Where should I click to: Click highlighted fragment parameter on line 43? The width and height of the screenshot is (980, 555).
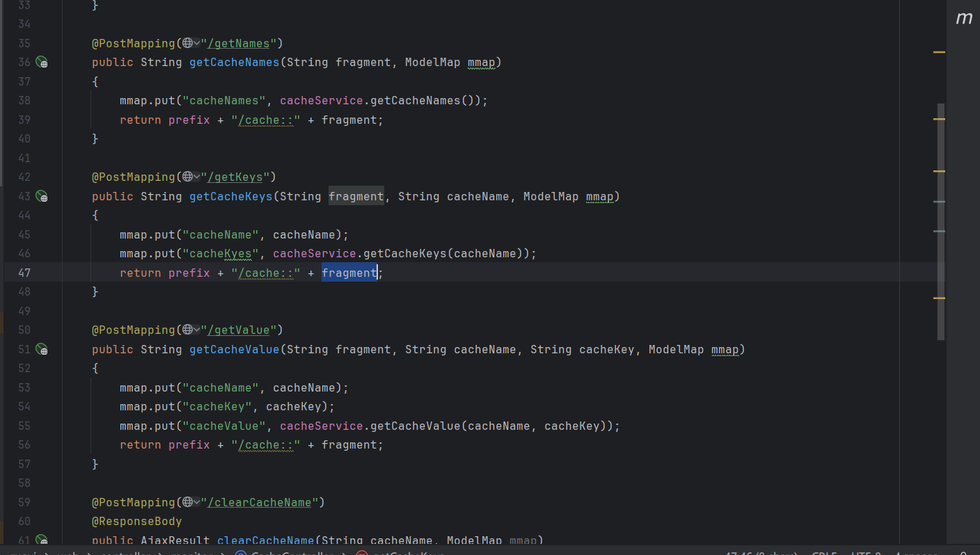(x=356, y=197)
